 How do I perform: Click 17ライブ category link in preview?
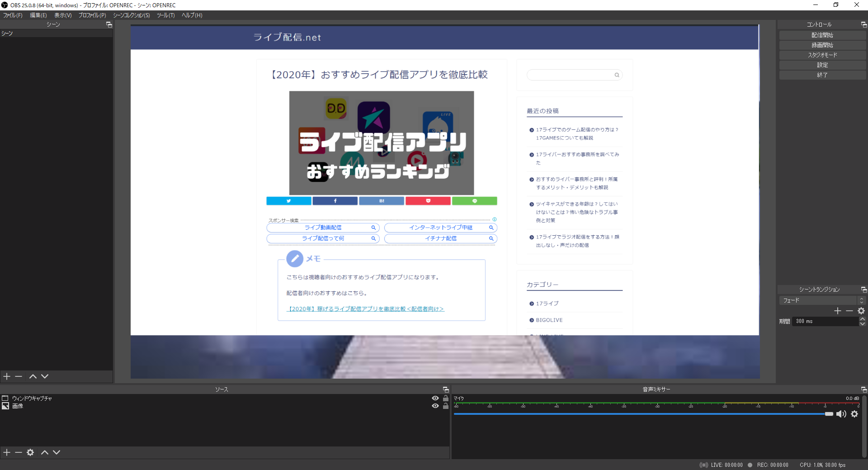(x=547, y=304)
